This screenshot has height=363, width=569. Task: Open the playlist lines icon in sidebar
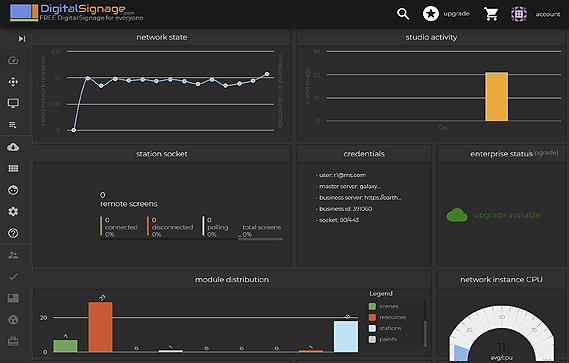13,125
